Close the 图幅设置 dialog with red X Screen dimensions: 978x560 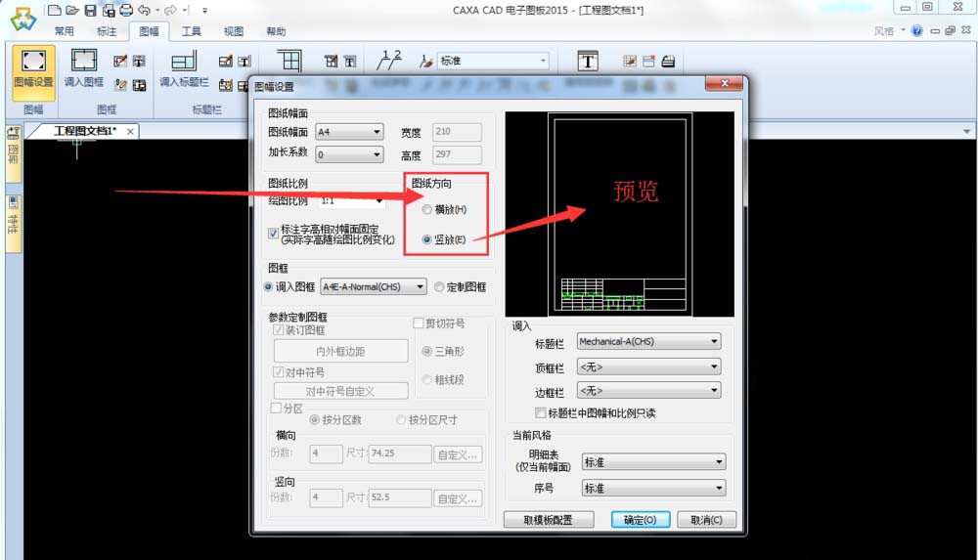(724, 84)
